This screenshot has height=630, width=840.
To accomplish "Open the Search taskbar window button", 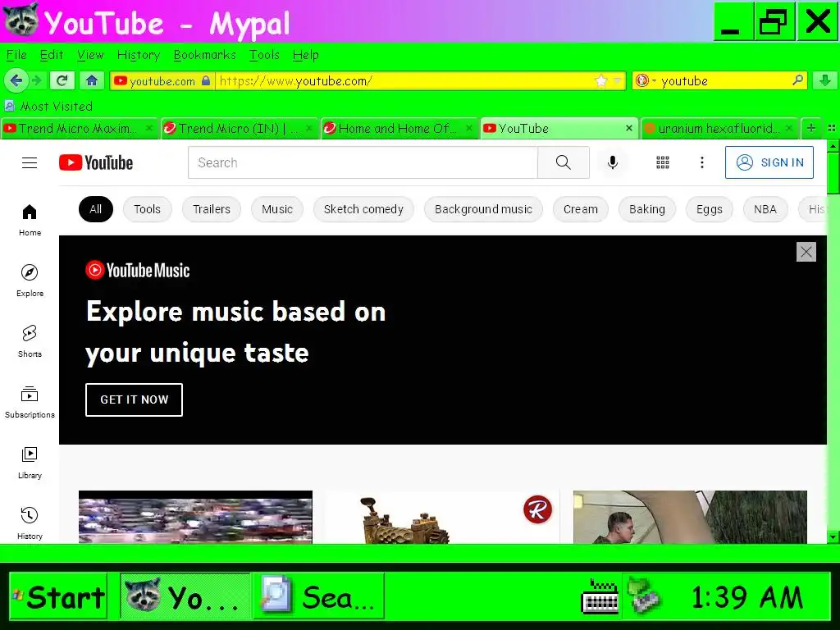I will (x=319, y=596).
